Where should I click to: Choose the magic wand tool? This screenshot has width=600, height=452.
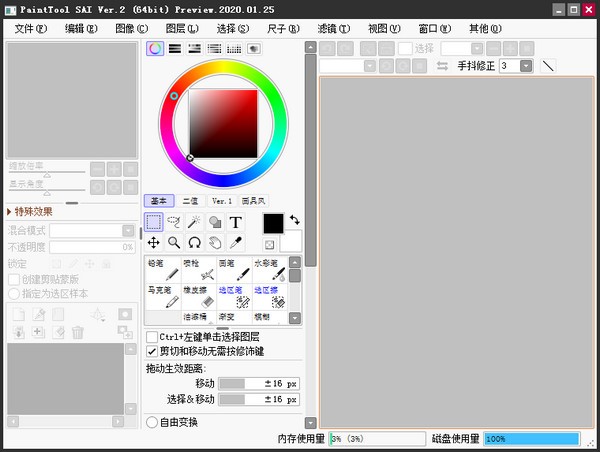(x=194, y=222)
